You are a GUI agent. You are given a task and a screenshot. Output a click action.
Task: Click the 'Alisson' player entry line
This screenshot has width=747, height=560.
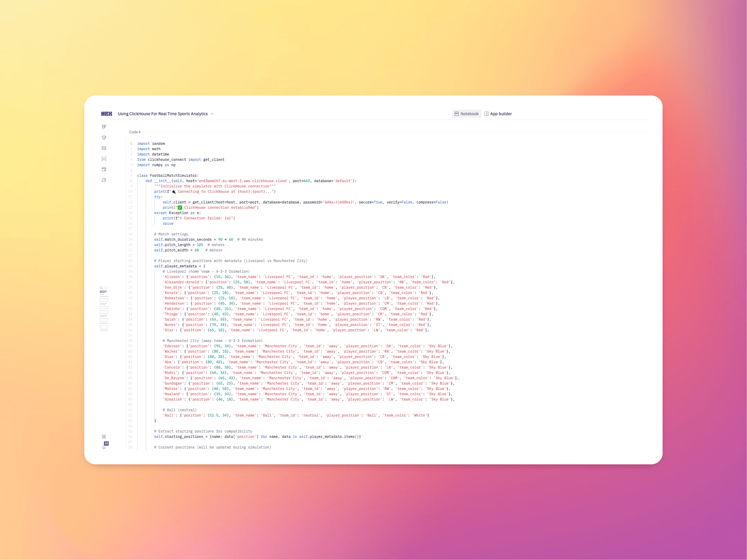pos(299,277)
